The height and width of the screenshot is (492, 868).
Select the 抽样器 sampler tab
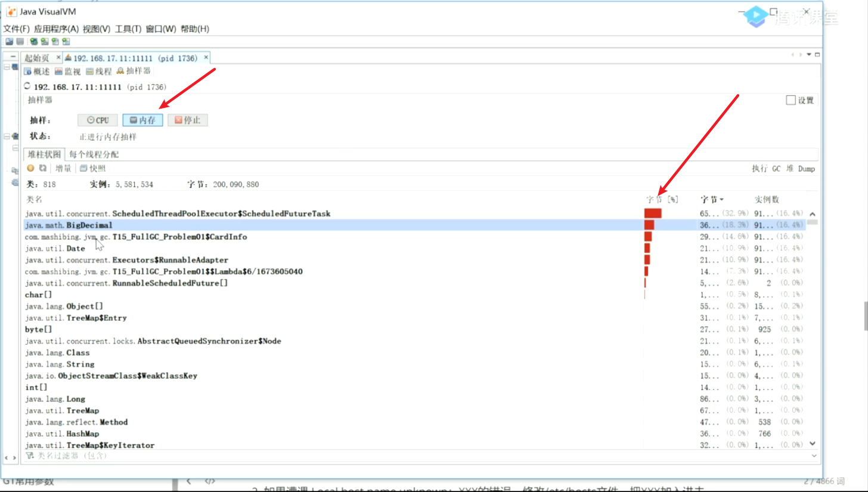tap(134, 71)
